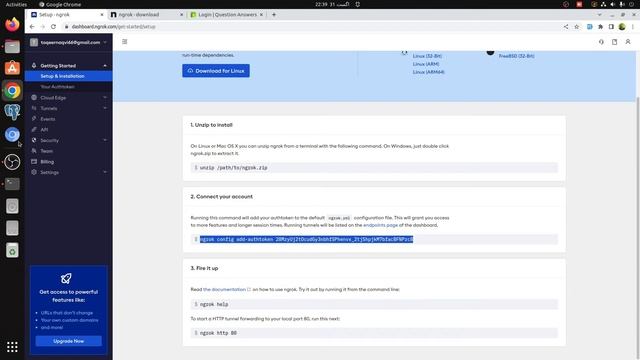The image size is (640, 360).
Task: Open Chrome side panel icon
Action: tap(611, 27)
